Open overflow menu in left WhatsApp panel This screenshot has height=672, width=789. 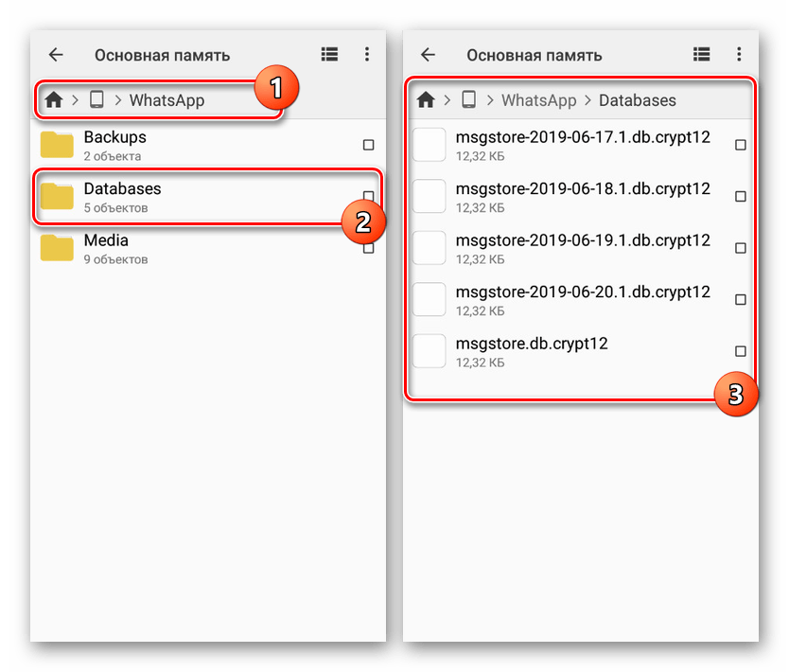point(367,54)
